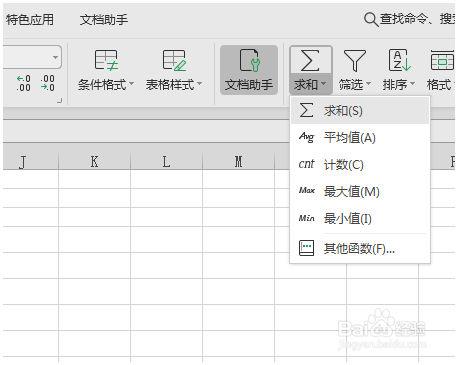
Task: Click the increase decimal places icon
Action: pyautogui.click(x=24, y=83)
